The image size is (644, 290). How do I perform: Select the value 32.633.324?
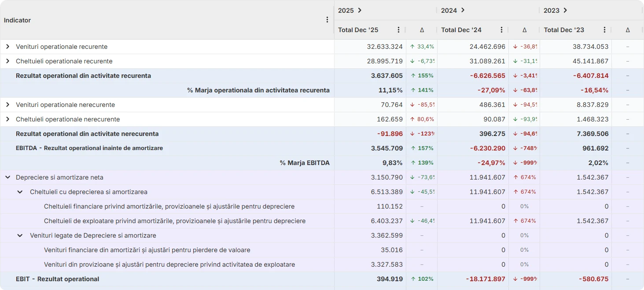point(385,47)
